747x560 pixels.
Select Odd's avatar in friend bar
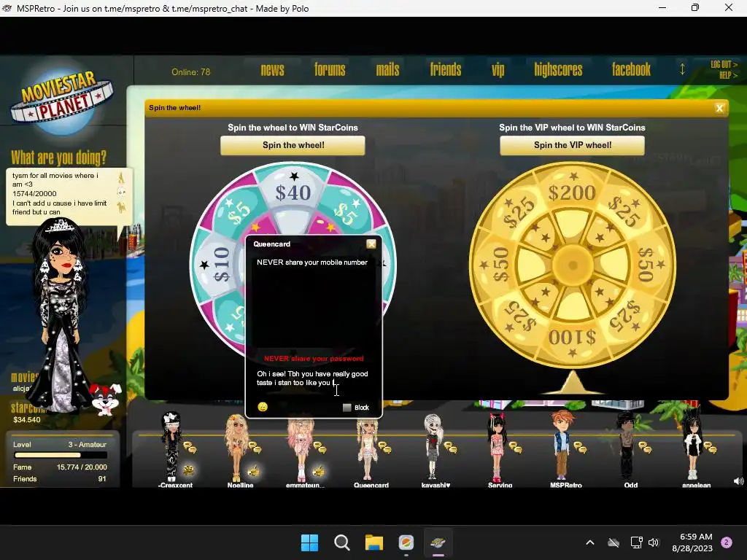[627, 446]
